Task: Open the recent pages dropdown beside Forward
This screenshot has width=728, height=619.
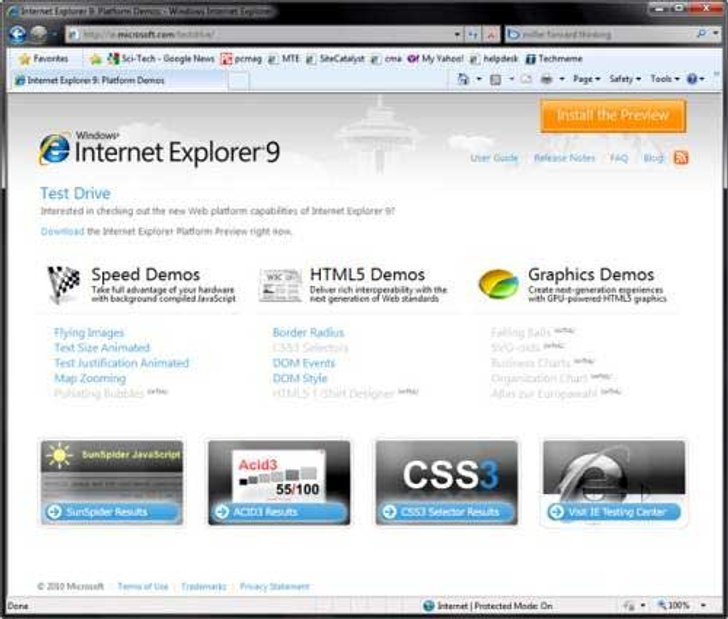Action: point(55,34)
